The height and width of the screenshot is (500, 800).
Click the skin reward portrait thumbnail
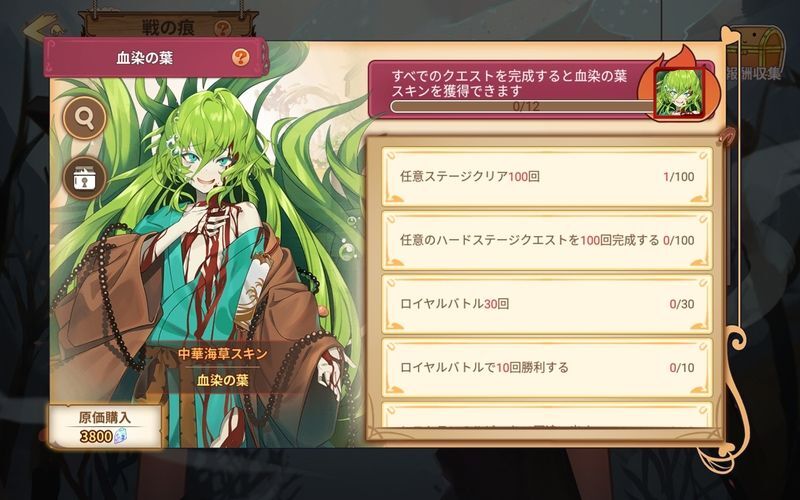tap(679, 93)
